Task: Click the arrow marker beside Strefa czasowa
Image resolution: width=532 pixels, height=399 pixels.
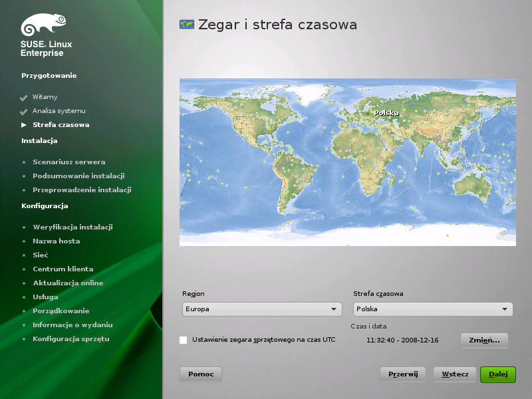Action: [x=24, y=125]
